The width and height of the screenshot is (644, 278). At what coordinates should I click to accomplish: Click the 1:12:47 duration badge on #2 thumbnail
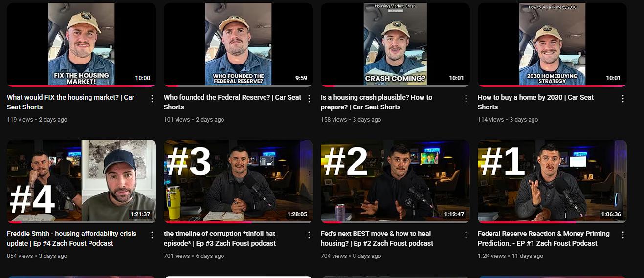tap(454, 214)
